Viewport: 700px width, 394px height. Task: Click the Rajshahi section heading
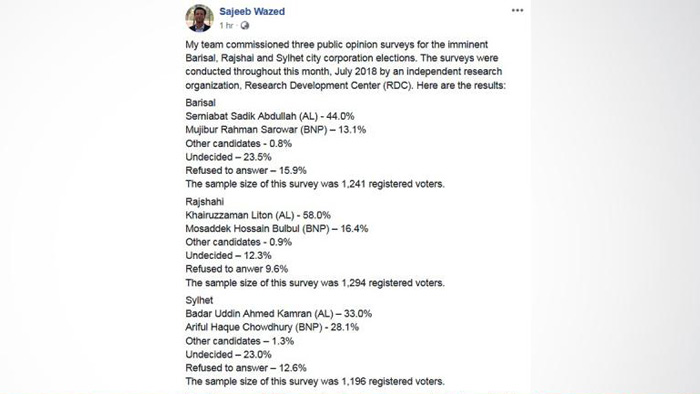[204, 202]
